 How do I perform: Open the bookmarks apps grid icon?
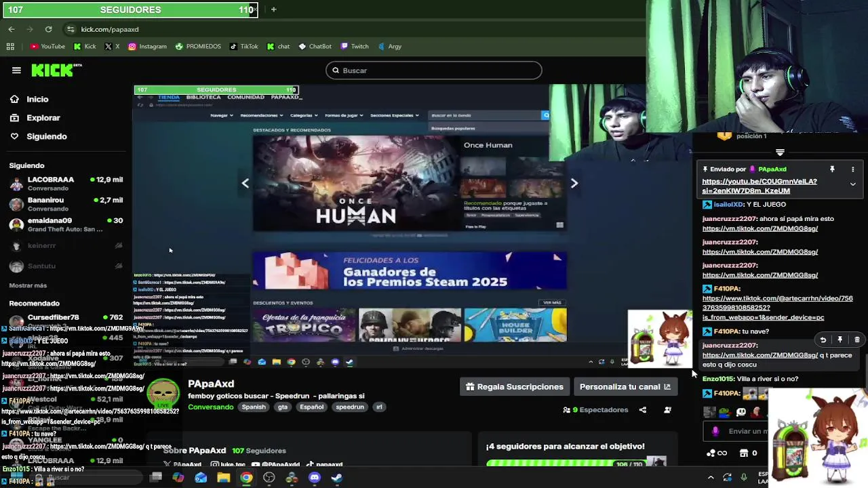pyautogui.click(x=10, y=46)
